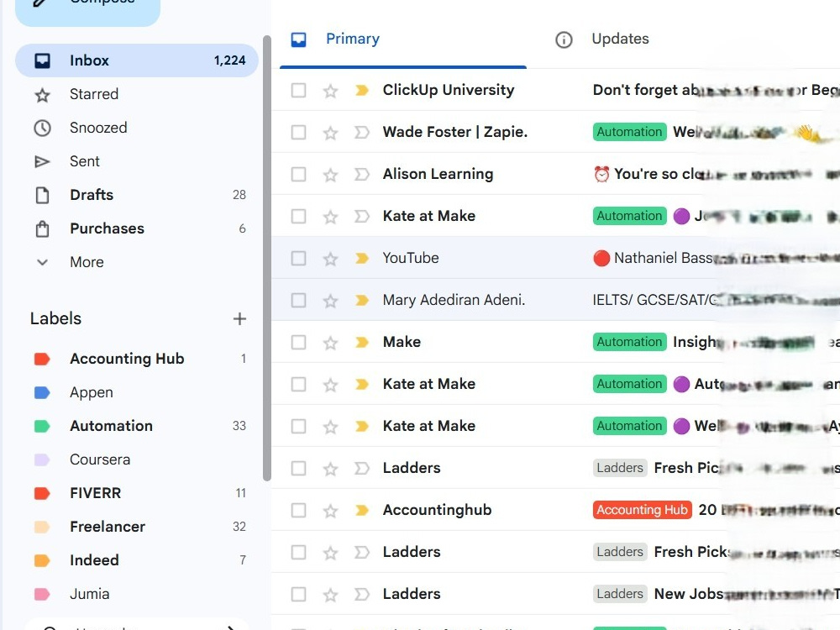This screenshot has height=630, width=840.
Task: Open the Sent folder
Action: pos(137,161)
